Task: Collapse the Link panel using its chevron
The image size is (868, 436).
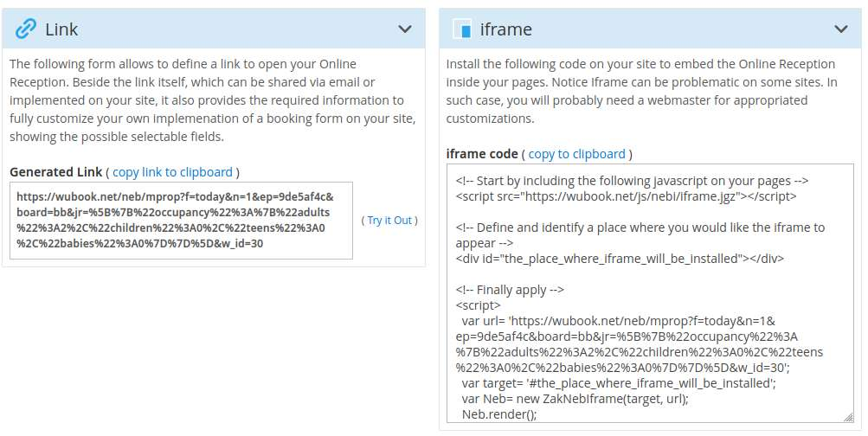Action: (405, 29)
